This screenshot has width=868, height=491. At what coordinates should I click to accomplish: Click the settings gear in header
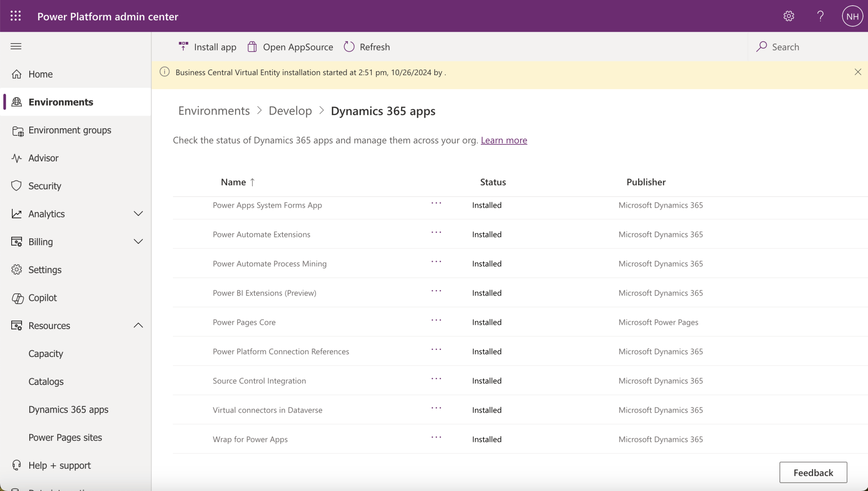788,16
